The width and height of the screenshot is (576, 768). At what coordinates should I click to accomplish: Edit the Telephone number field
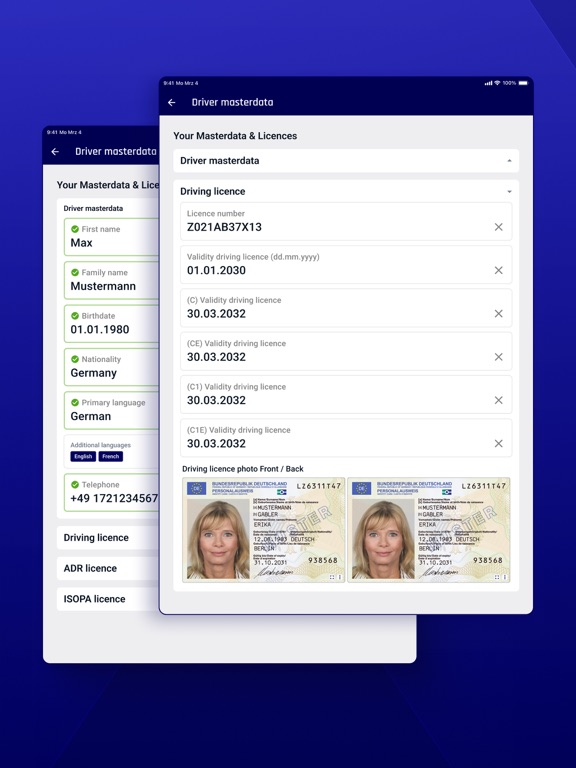[111, 492]
